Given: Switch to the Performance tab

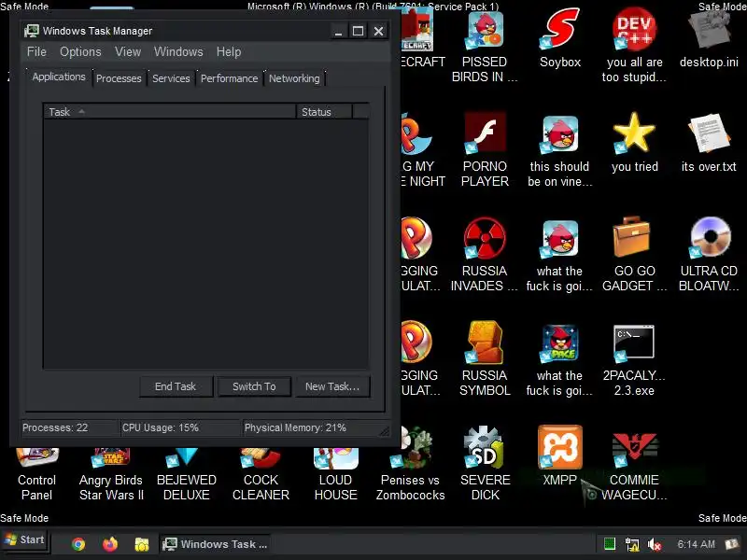Looking at the screenshot, I should pos(229,78).
